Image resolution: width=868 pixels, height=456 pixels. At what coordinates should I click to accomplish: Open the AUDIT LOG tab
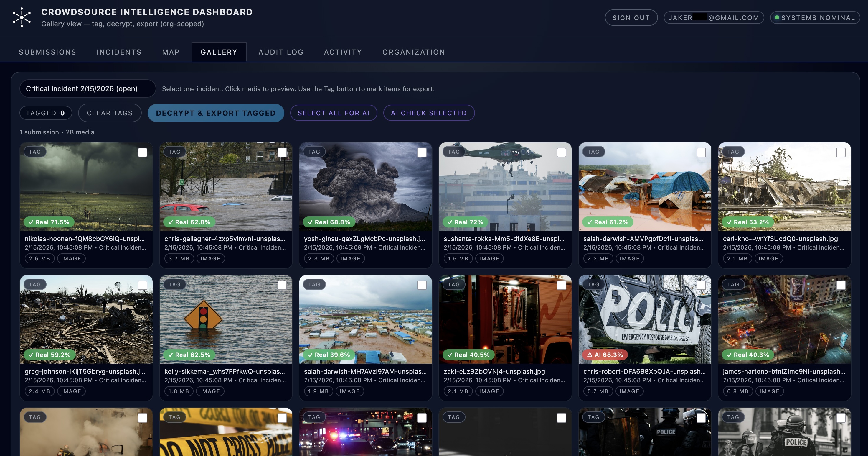point(281,52)
